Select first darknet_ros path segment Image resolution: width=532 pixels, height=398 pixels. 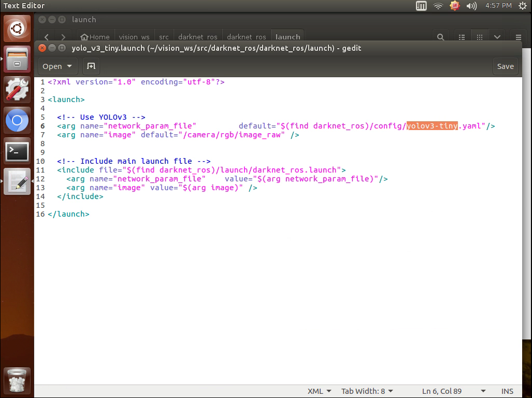coord(198,37)
